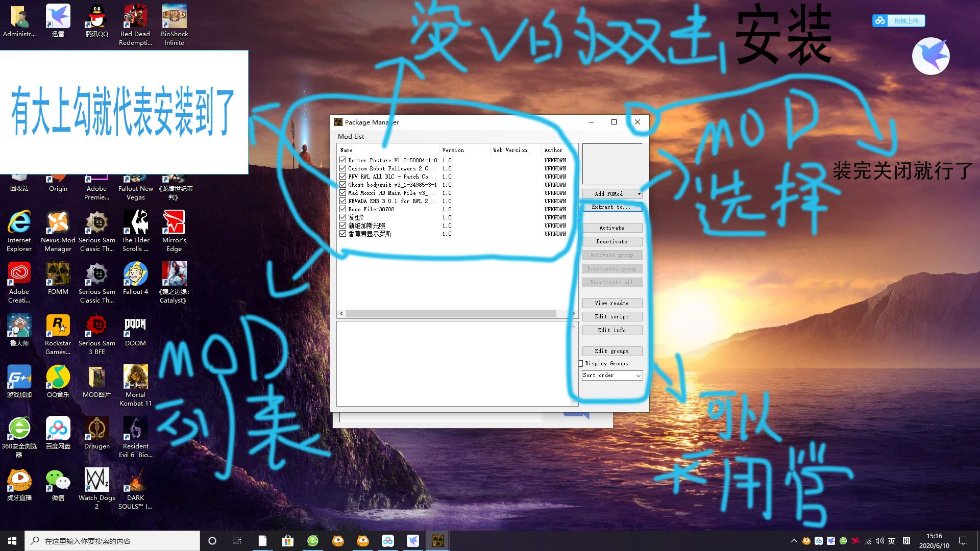Click the mod list horizontal scrollbar
Viewport: 980px width, 551px height.
pos(451,313)
